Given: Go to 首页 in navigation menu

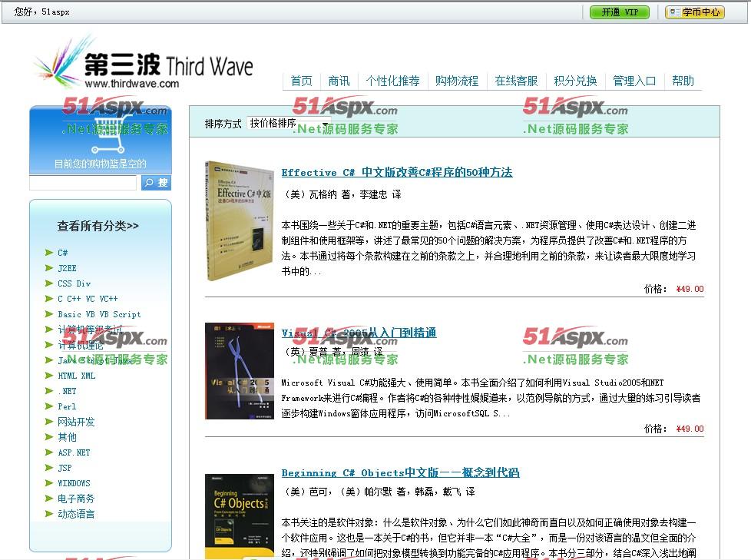Looking at the screenshot, I should pyautogui.click(x=301, y=81).
